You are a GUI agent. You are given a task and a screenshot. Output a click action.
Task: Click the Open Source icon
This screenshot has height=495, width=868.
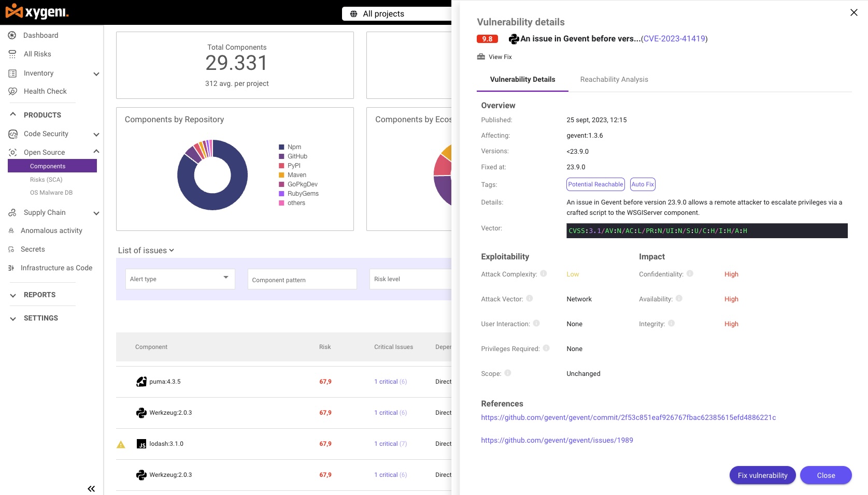tap(12, 153)
